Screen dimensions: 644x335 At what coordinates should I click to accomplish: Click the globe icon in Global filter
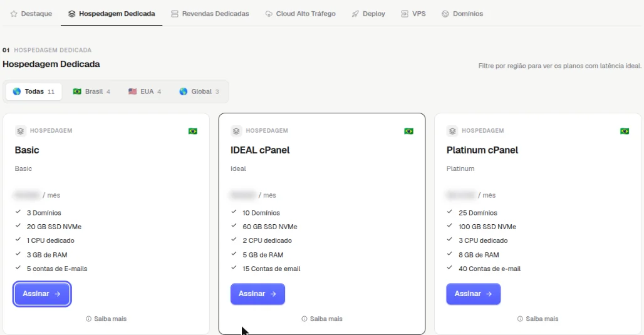tap(183, 91)
